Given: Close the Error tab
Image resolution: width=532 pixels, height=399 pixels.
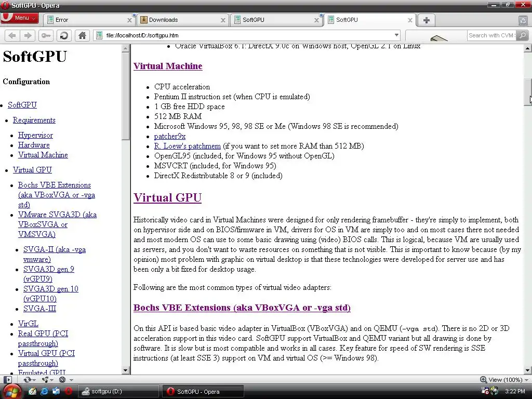Looking at the screenshot, I should (129, 20).
